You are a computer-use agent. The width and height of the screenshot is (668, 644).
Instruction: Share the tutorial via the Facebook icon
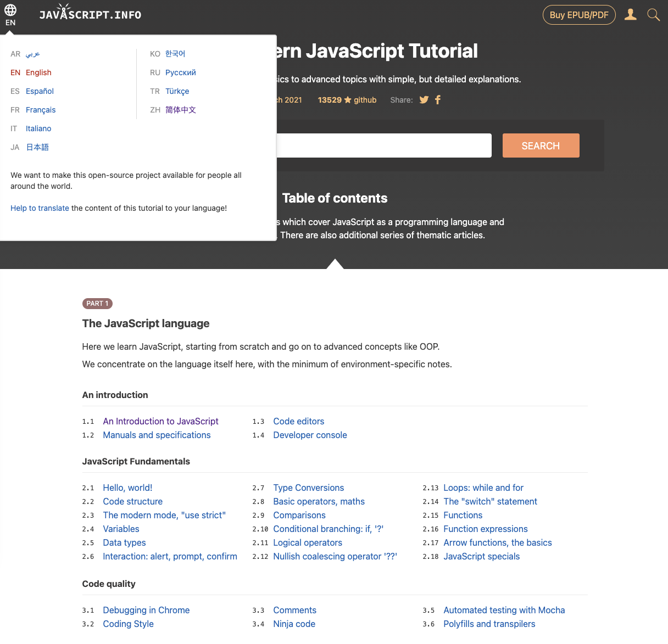coord(437,99)
